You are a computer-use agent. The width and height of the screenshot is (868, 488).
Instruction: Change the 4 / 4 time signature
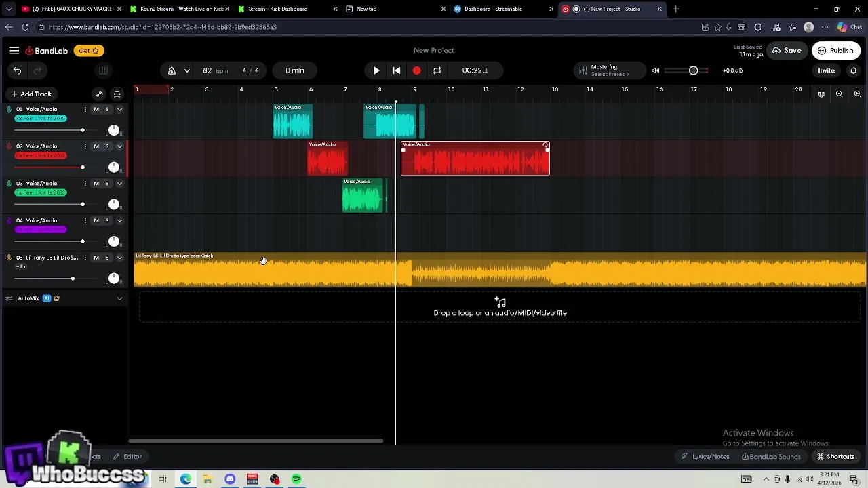(251, 70)
